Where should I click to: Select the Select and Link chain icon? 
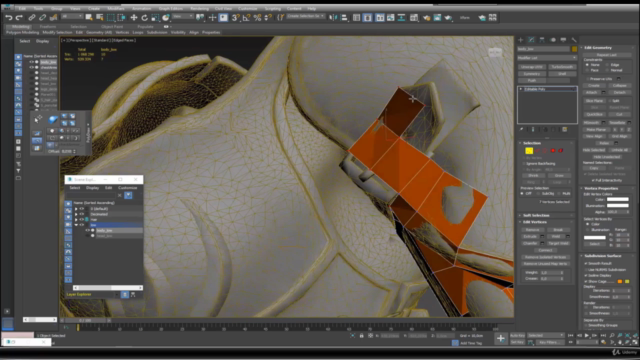(x=32, y=18)
